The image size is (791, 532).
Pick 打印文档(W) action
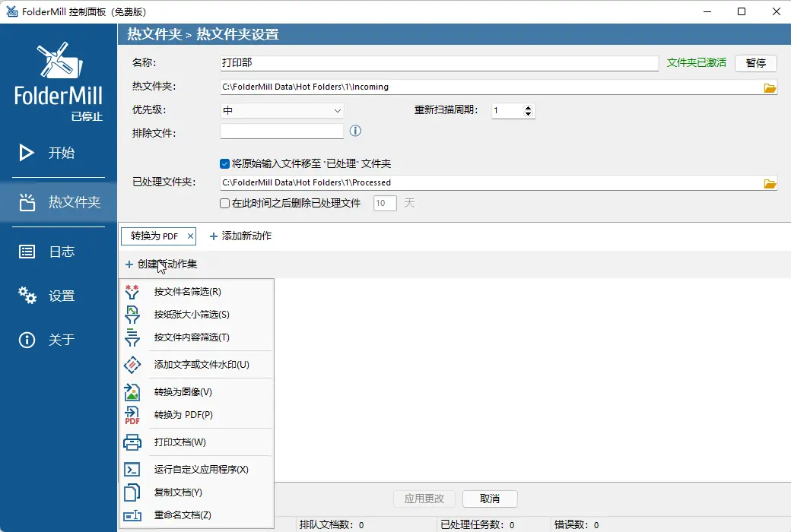tap(197, 442)
